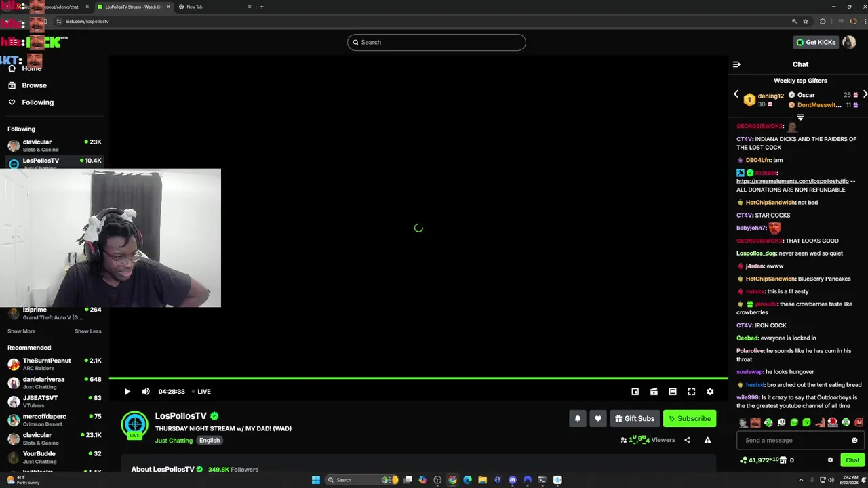Open chat settings gear
This screenshot has width=868, height=488.
[830, 460]
